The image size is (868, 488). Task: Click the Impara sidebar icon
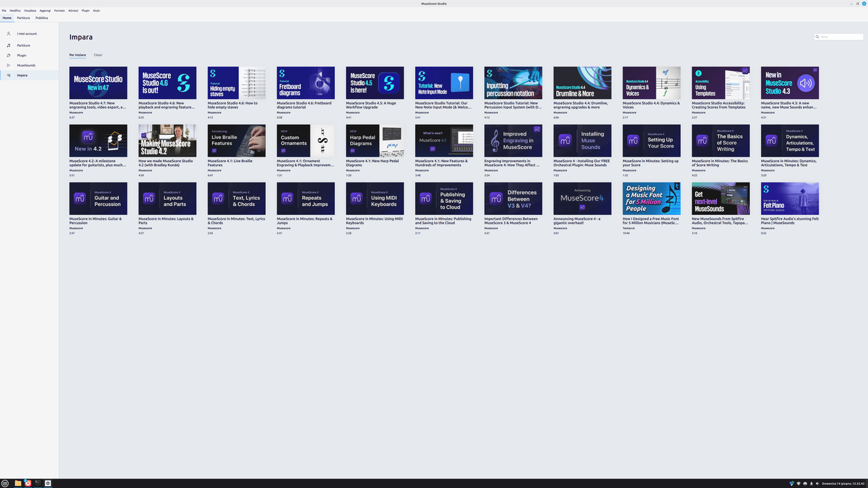point(9,75)
